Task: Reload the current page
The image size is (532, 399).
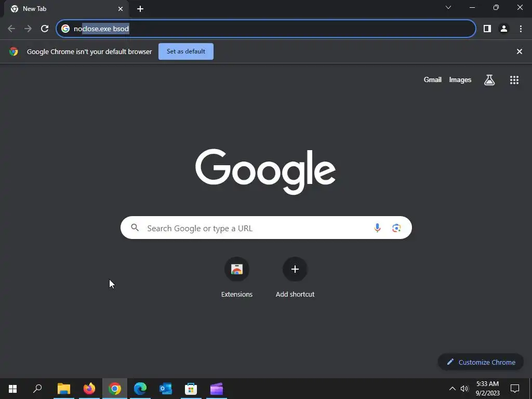Action: click(x=45, y=29)
